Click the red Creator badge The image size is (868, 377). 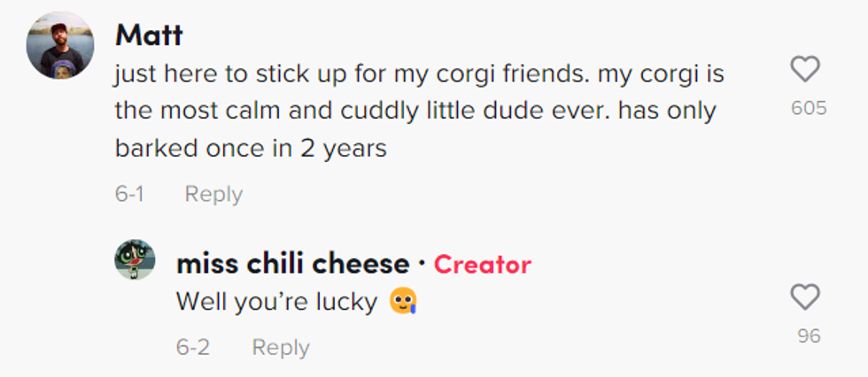[483, 264]
